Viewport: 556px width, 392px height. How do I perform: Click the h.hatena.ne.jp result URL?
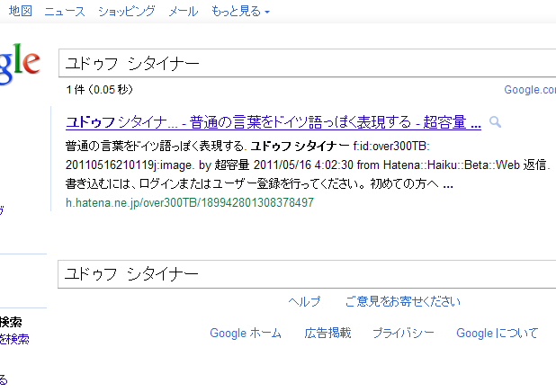[190, 202]
